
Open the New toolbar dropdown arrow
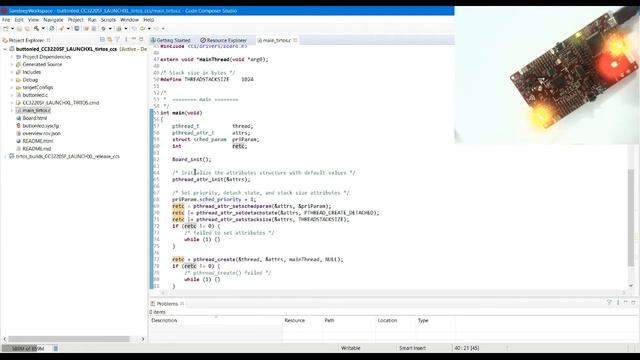13,29
